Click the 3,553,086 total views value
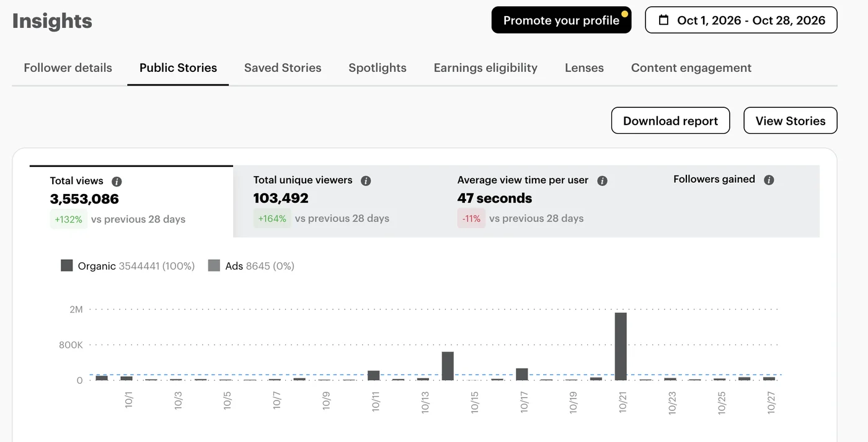 (x=84, y=199)
